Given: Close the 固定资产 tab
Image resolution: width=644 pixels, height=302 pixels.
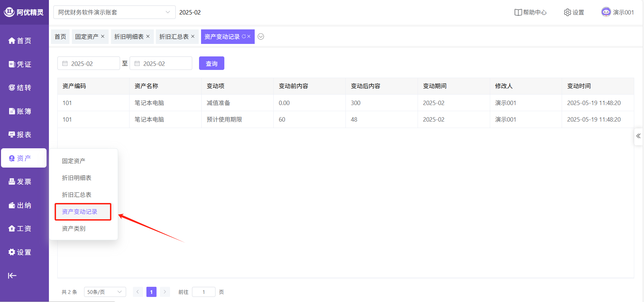Looking at the screenshot, I should click(103, 36).
